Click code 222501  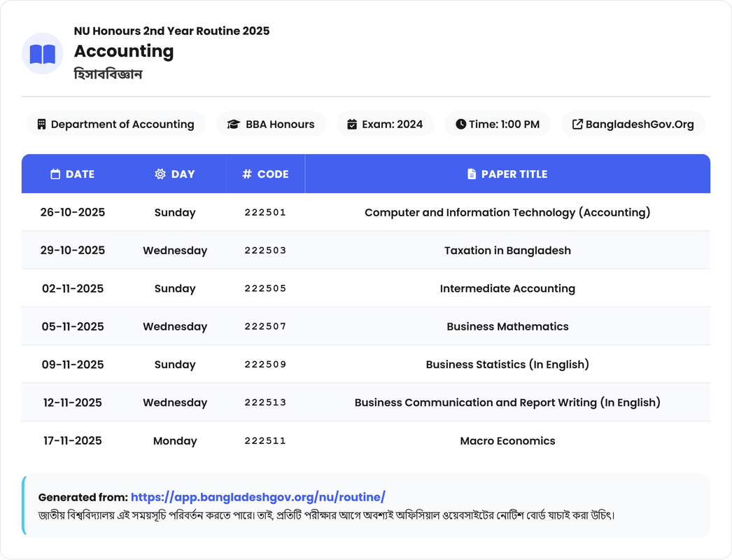click(x=265, y=213)
